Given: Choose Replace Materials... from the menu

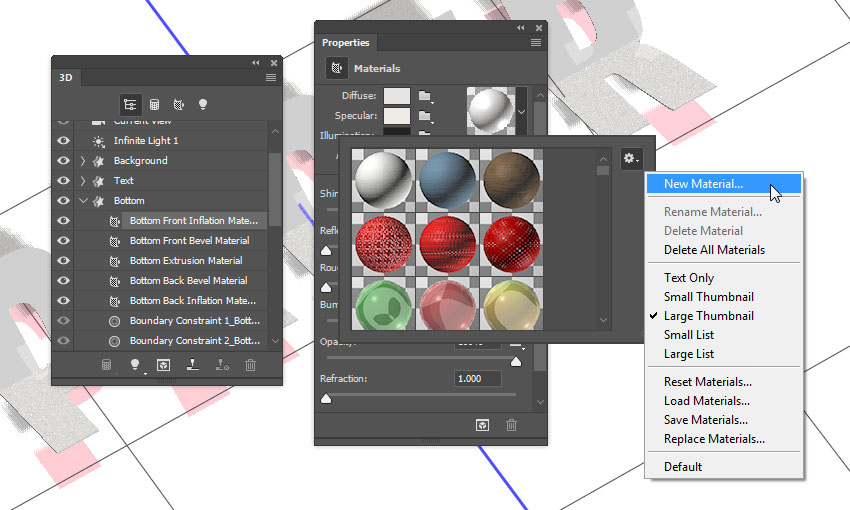Looking at the screenshot, I should pyautogui.click(x=714, y=438).
